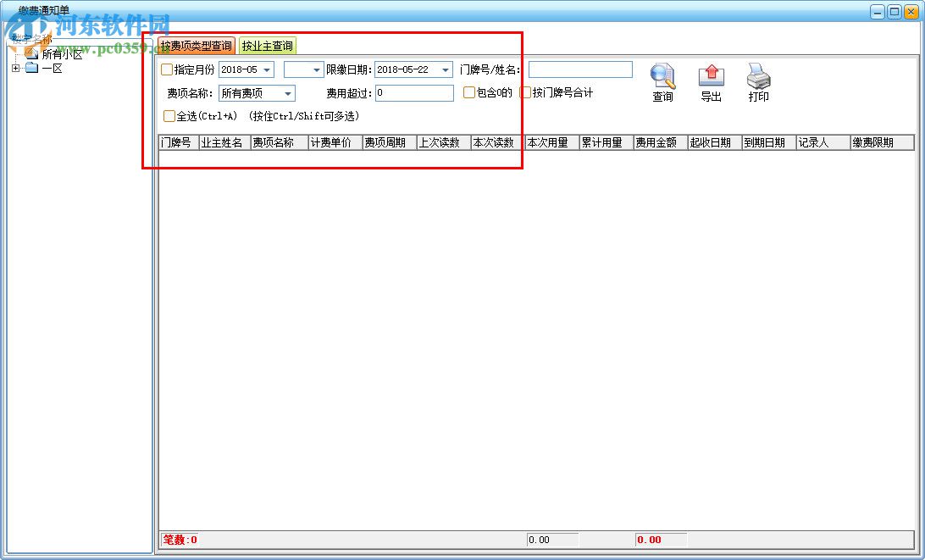Open the 限缴日期 2018-05-22 date dropdown
925x560 pixels.
click(446, 69)
